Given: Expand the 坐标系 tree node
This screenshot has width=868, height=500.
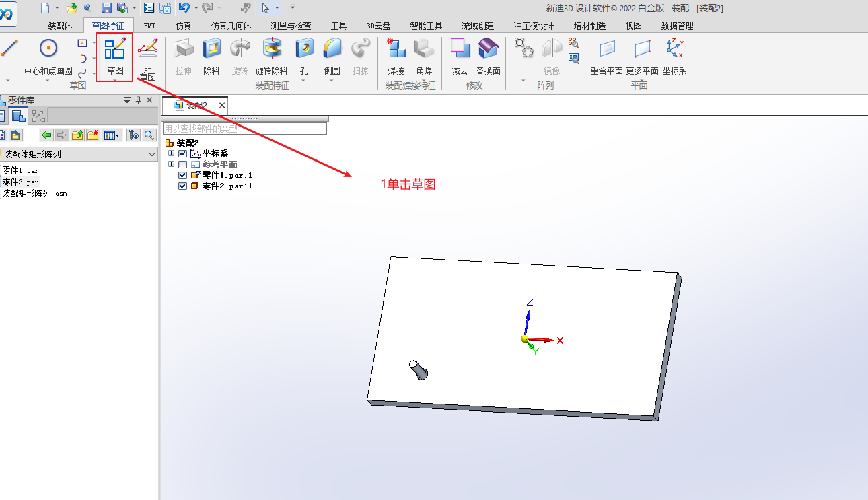Looking at the screenshot, I should (171, 154).
